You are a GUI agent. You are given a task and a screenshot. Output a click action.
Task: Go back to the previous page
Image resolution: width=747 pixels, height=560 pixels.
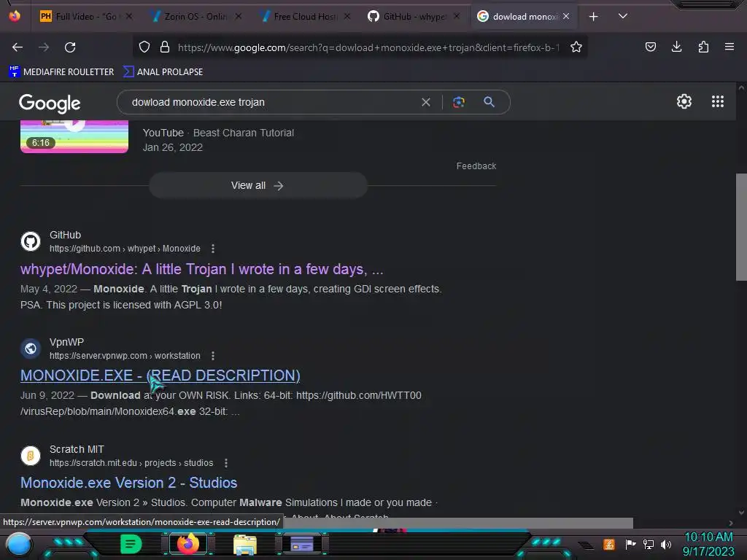tap(18, 47)
